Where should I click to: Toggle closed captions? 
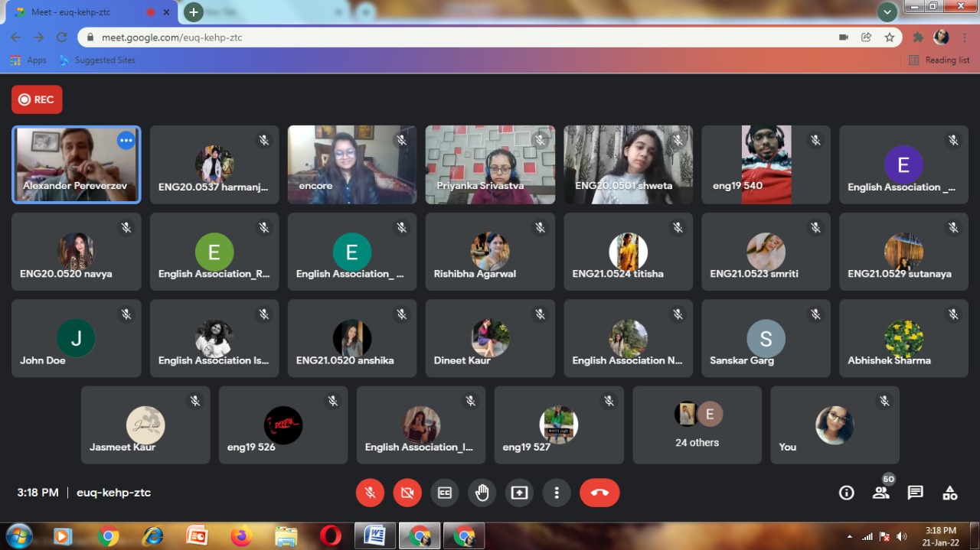click(x=444, y=493)
